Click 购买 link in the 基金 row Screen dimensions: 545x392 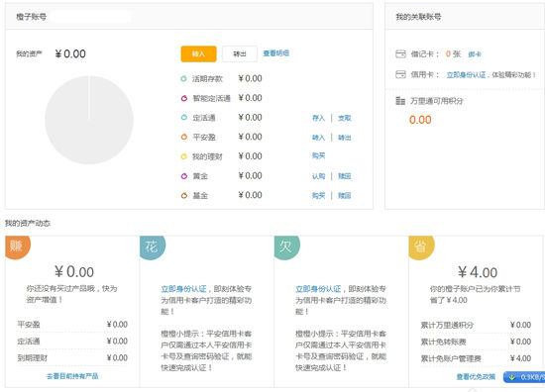(x=318, y=196)
